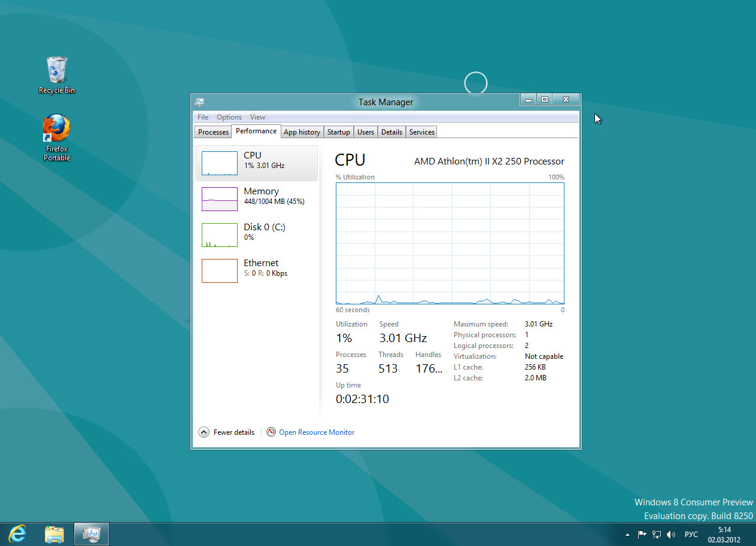Viewport: 756px width, 546px height.
Task: Click the Up time value 0:02:31:10
Action: coord(362,399)
